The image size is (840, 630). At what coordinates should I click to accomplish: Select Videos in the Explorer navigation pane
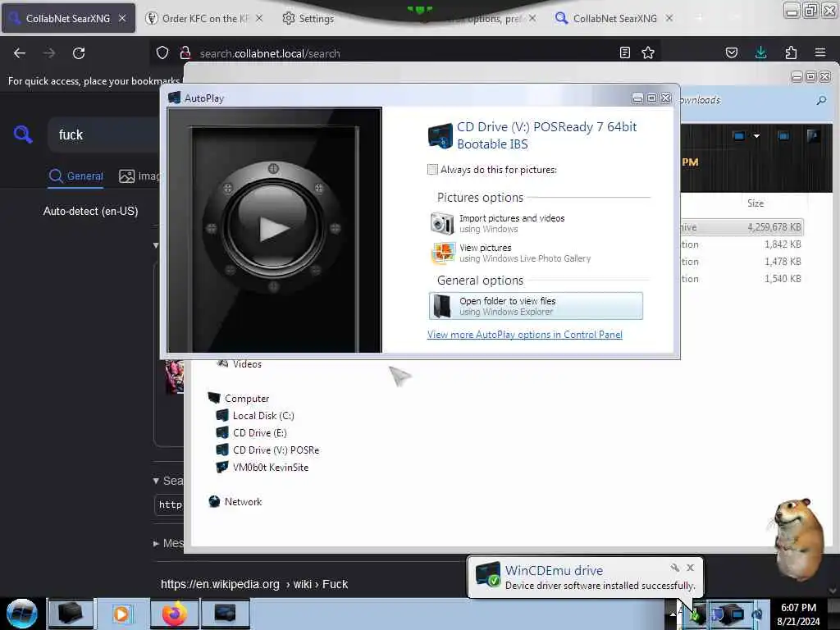point(247,363)
